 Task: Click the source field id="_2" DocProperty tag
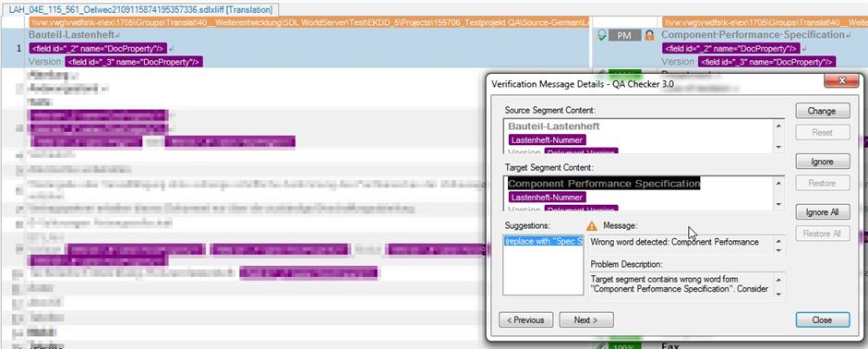[x=98, y=49]
